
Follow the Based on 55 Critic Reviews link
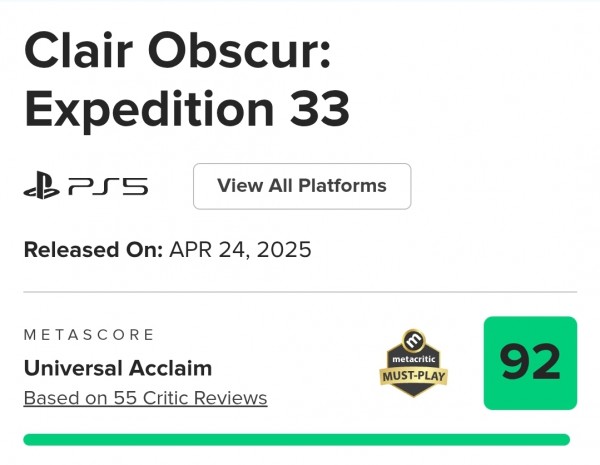(145, 398)
